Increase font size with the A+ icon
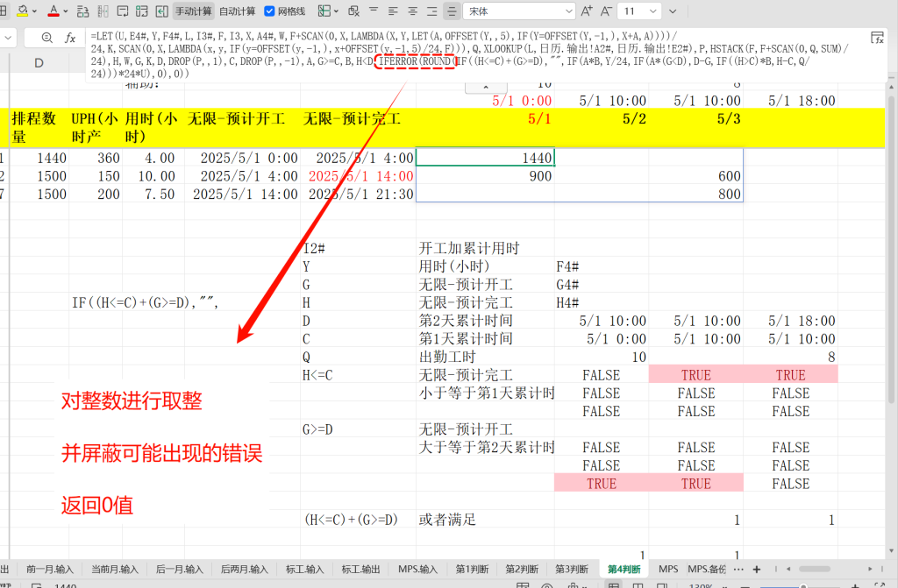Image resolution: width=898 pixels, height=588 pixels. [x=587, y=11]
